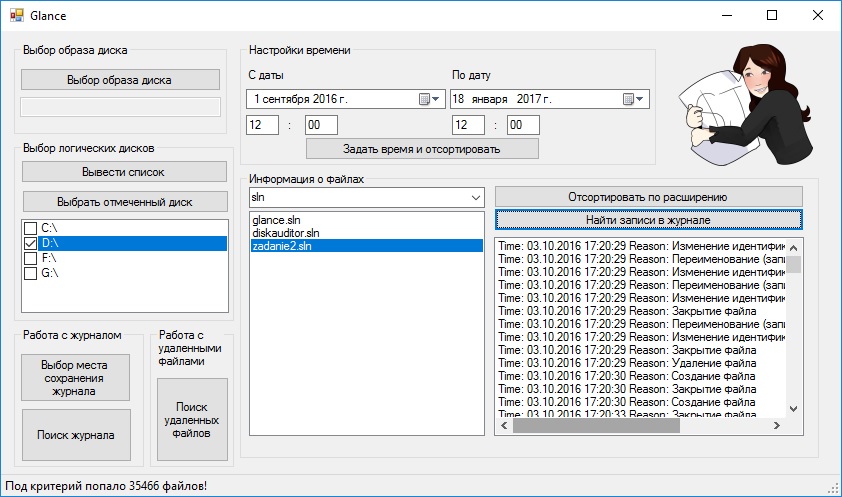Open 'Поиск удаленных файлов' button
Viewport: 842px width, 497px height.
click(192, 420)
